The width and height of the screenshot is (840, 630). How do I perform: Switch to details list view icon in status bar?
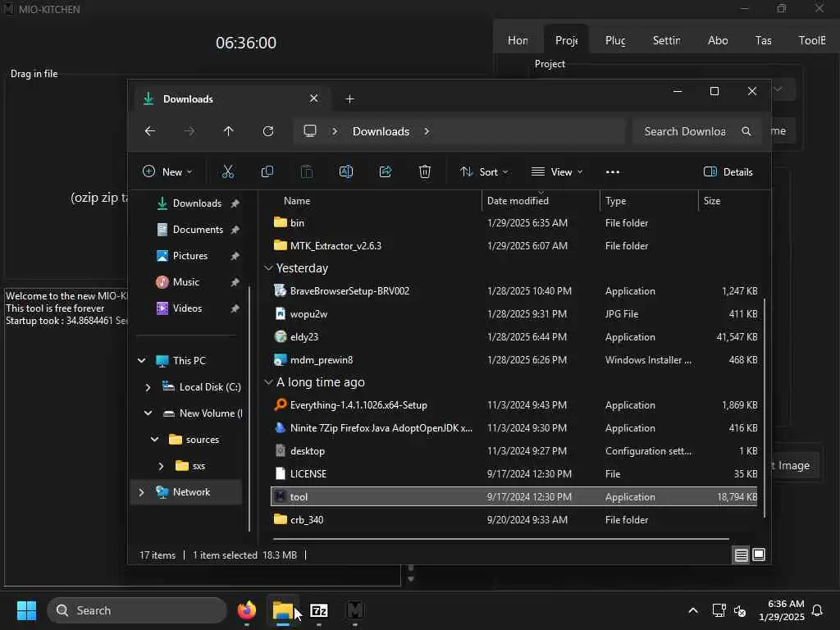(x=741, y=555)
